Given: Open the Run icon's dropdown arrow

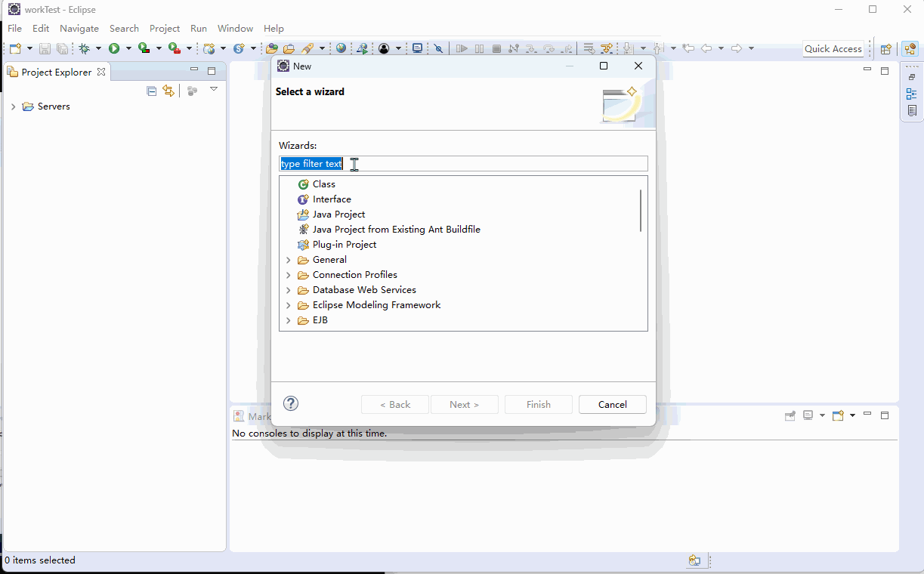Looking at the screenshot, I should point(128,48).
